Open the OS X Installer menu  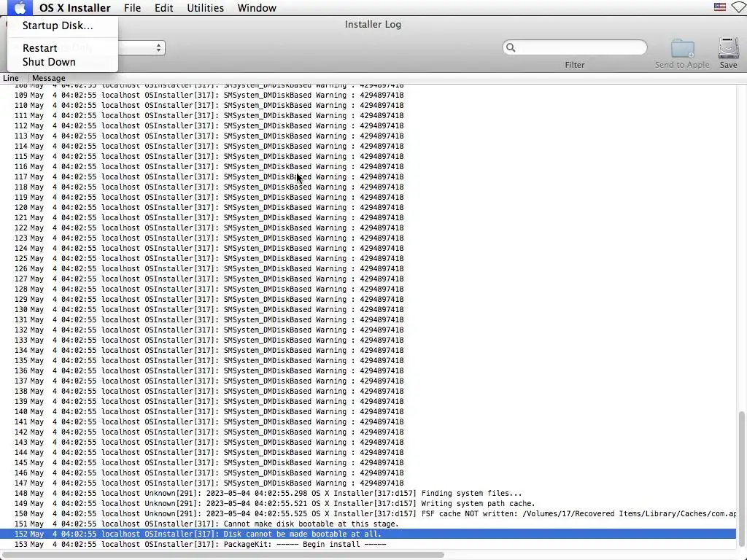pos(75,8)
